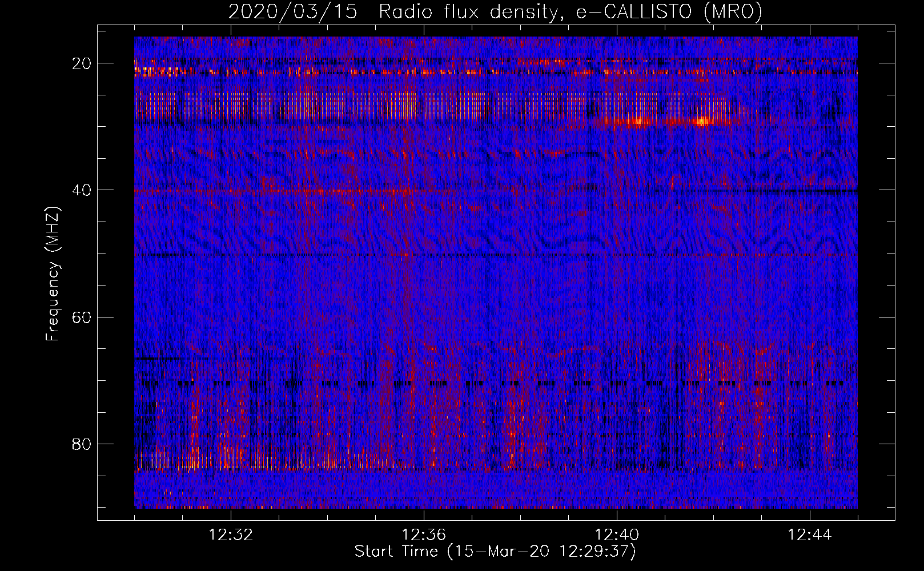Click the 80 MHz frequency tick label
This screenshot has height=571, width=924.
point(82,444)
